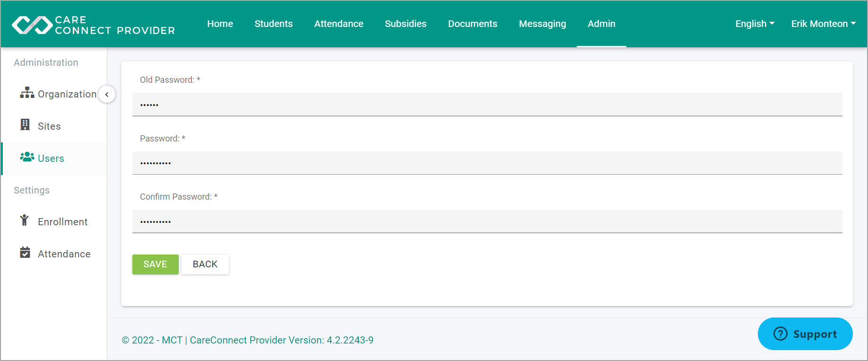This screenshot has width=868, height=361.
Task: Click the Support question mark icon
Action: click(x=780, y=334)
